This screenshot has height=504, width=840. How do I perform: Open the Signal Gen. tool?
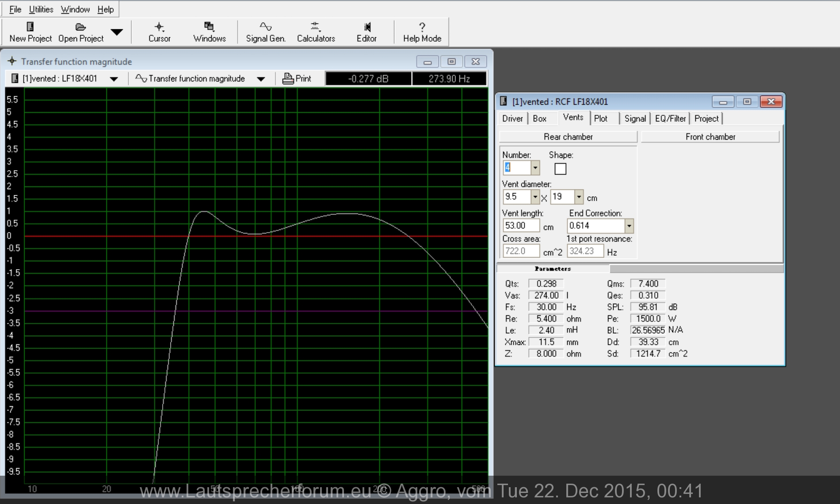tap(266, 32)
